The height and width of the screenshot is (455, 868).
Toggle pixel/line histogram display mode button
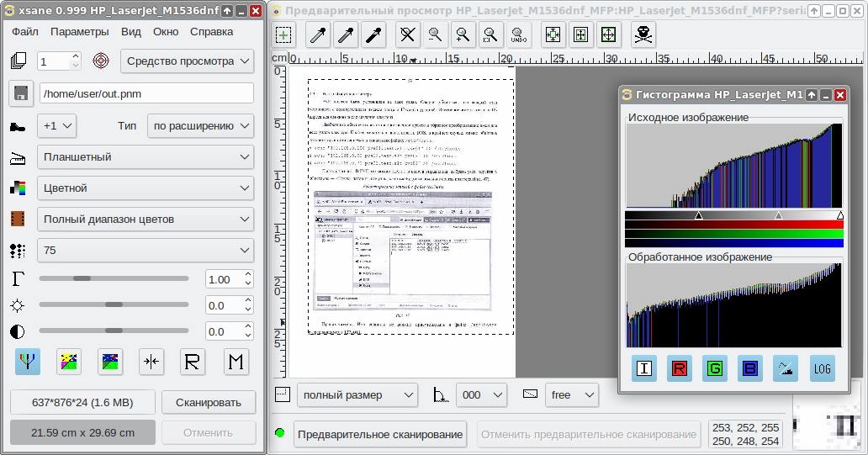click(786, 368)
